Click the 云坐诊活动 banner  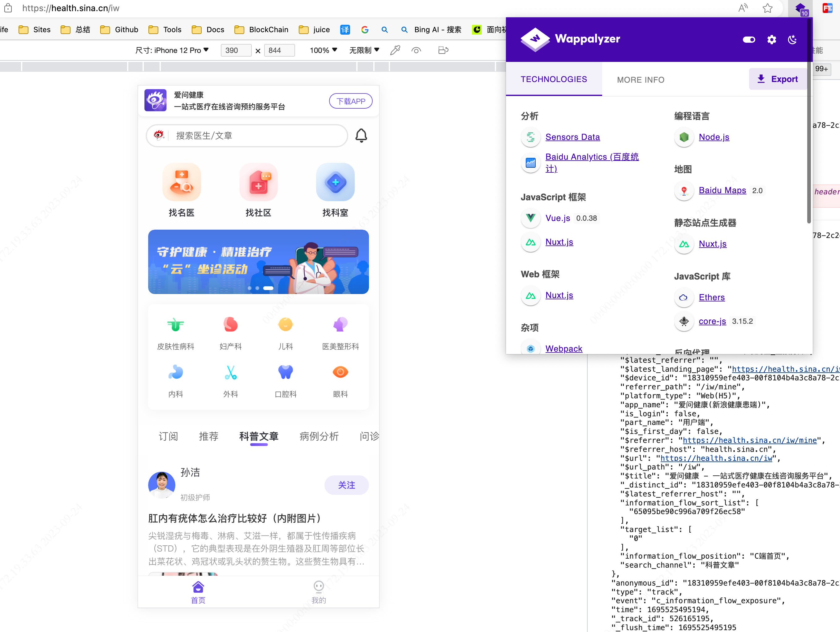[x=258, y=262]
